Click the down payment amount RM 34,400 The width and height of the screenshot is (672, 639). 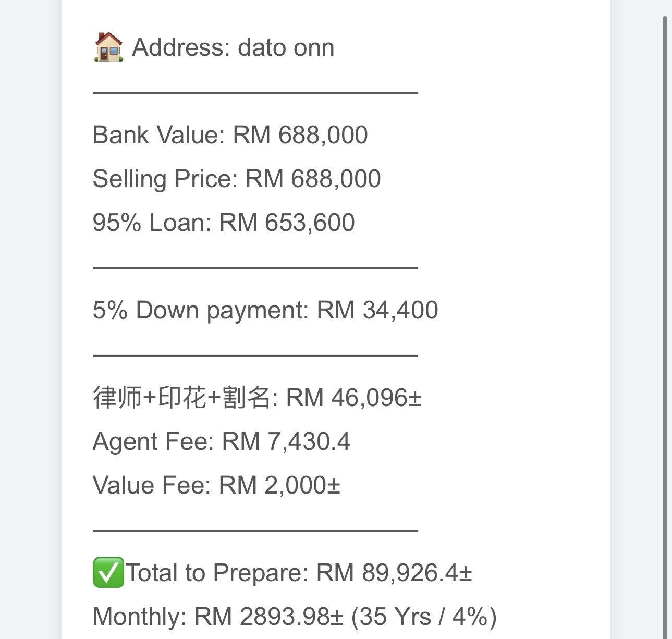click(x=377, y=310)
